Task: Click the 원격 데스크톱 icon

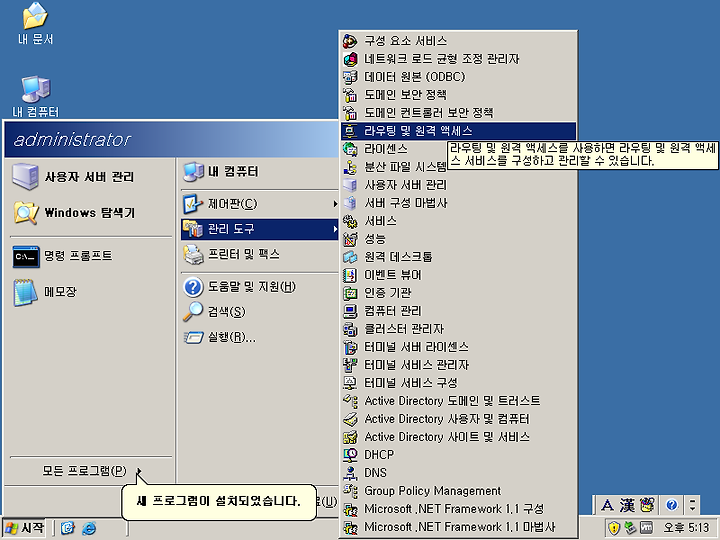Action: 350,257
